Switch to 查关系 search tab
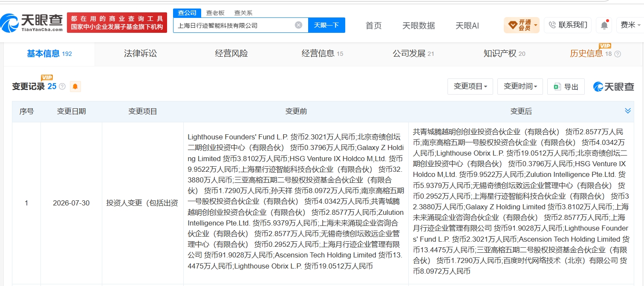Screen dimensions: 644x286 tap(243, 13)
